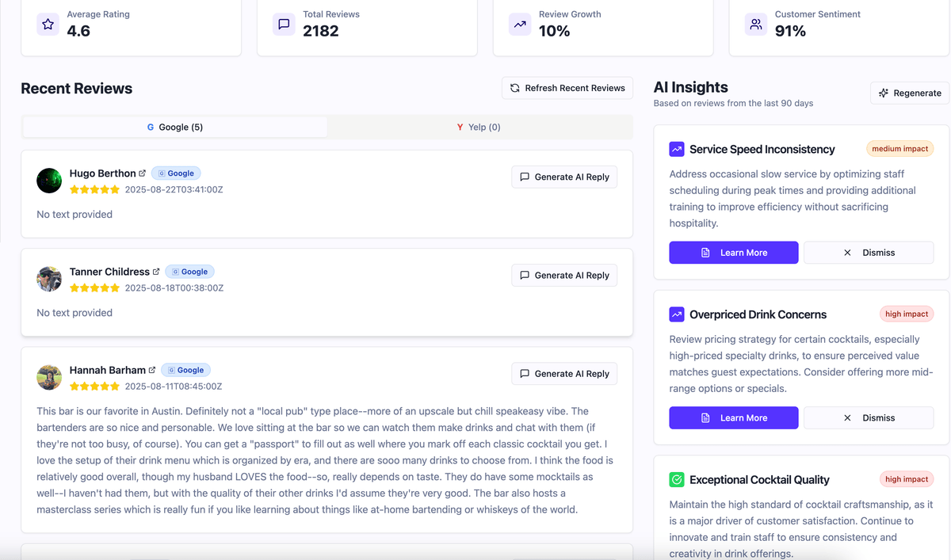This screenshot has height=560, width=951.
Task: Click the Total Reviews chat bubble icon
Action: click(x=284, y=24)
